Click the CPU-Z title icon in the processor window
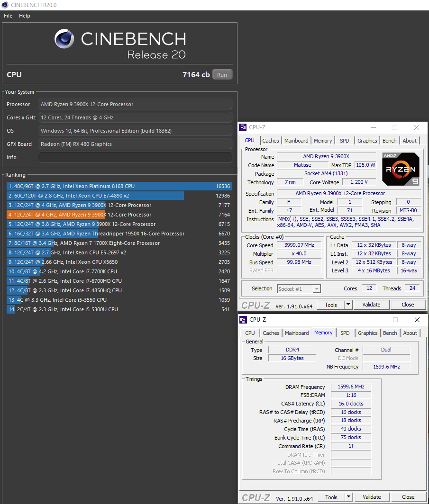The image size is (429, 504). coord(243,127)
